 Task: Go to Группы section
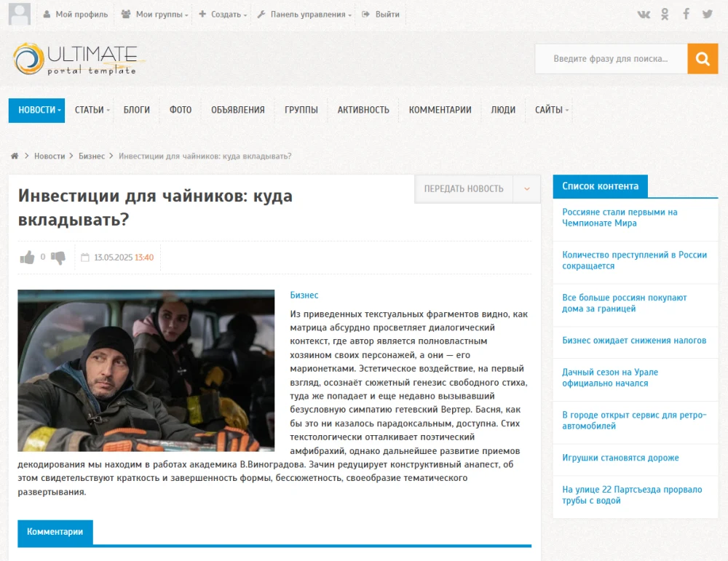301,110
